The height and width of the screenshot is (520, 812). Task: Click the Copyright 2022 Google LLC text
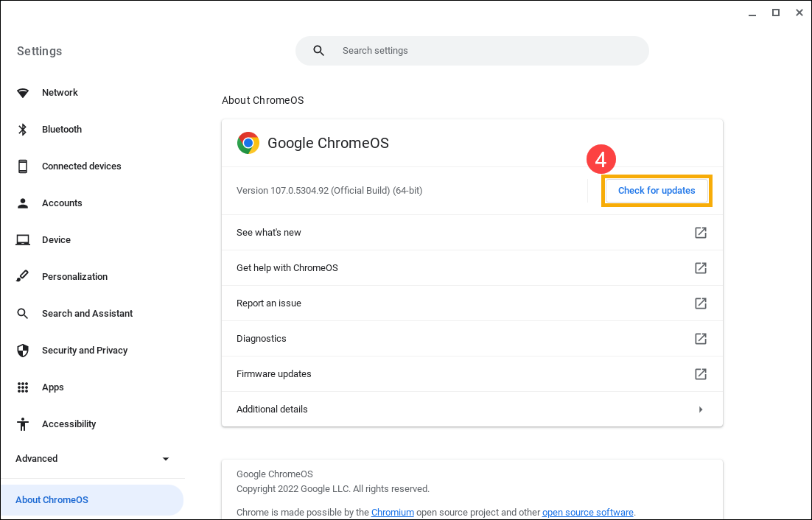(x=332, y=489)
